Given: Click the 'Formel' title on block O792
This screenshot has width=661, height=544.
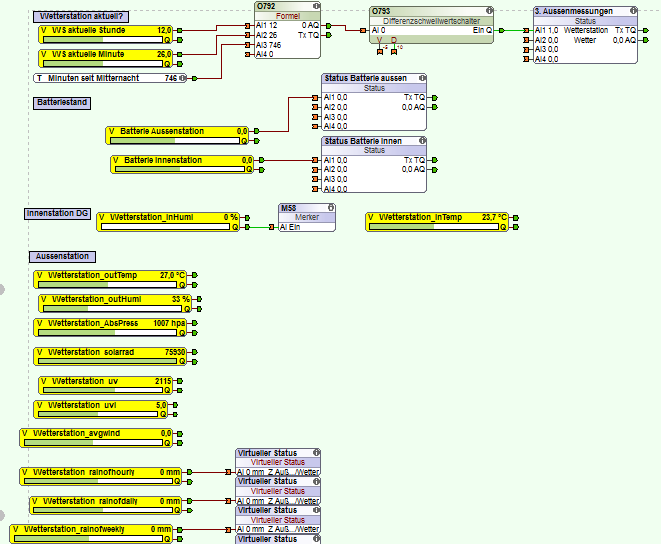Looking at the screenshot, I should pos(288,16).
